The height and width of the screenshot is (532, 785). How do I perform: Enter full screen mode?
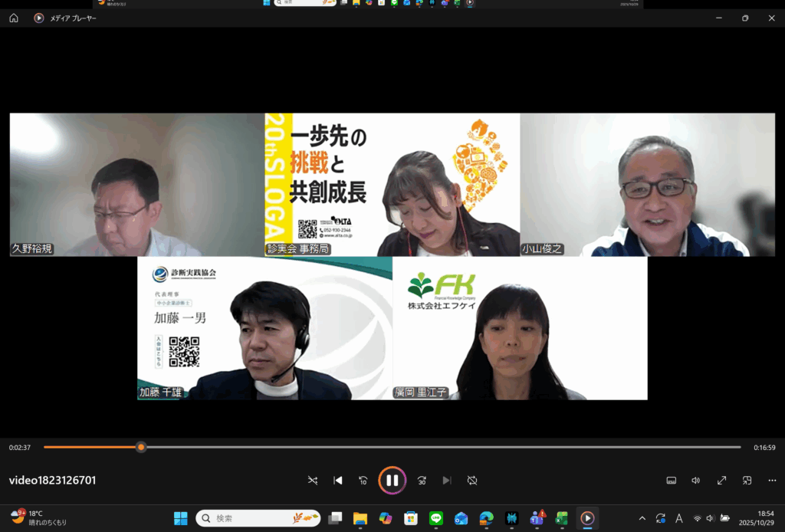(x=721, y=481)
